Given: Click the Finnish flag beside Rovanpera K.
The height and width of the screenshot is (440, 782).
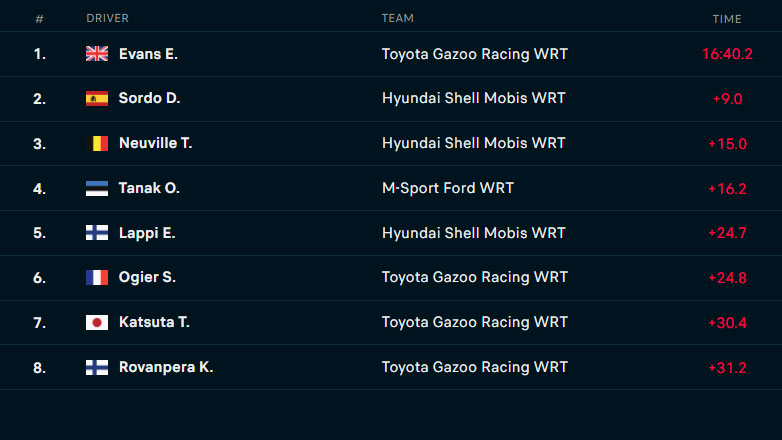Looking at the screenshot, I should pos(97,367).
